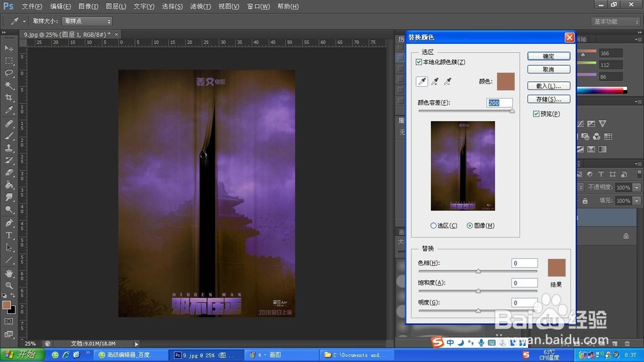Select the Smudge tool

(x=9, y=198)
